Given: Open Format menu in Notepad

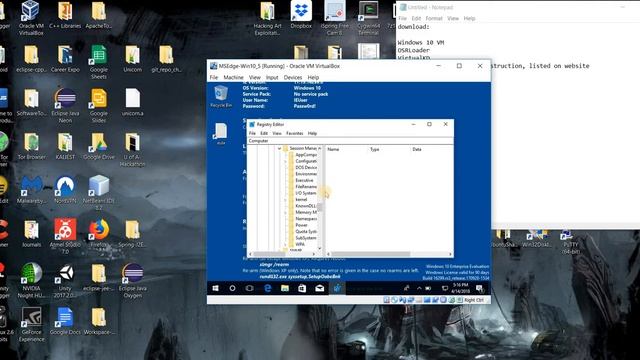Looking at the screenshot, I should [x=433, y=18].
